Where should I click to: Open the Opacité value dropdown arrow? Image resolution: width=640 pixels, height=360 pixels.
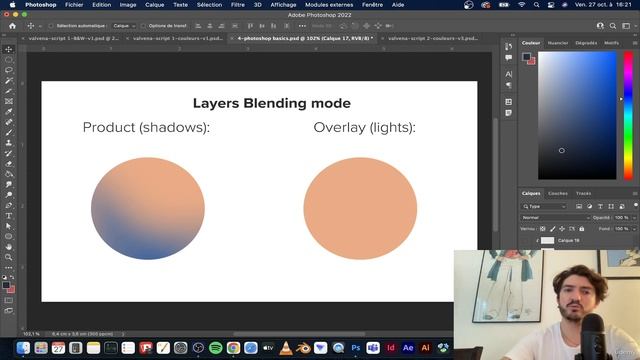pyautogui.click(x=634, y=218)
